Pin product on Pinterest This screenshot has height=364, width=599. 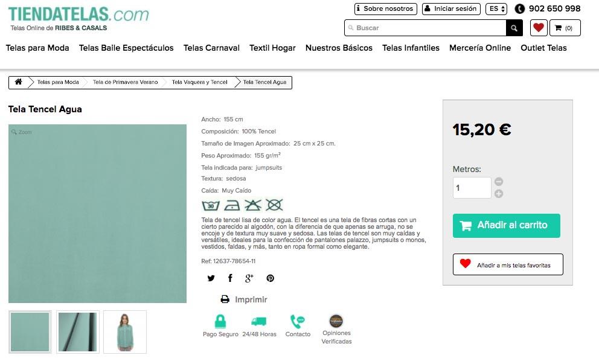[x=270, y=278]
